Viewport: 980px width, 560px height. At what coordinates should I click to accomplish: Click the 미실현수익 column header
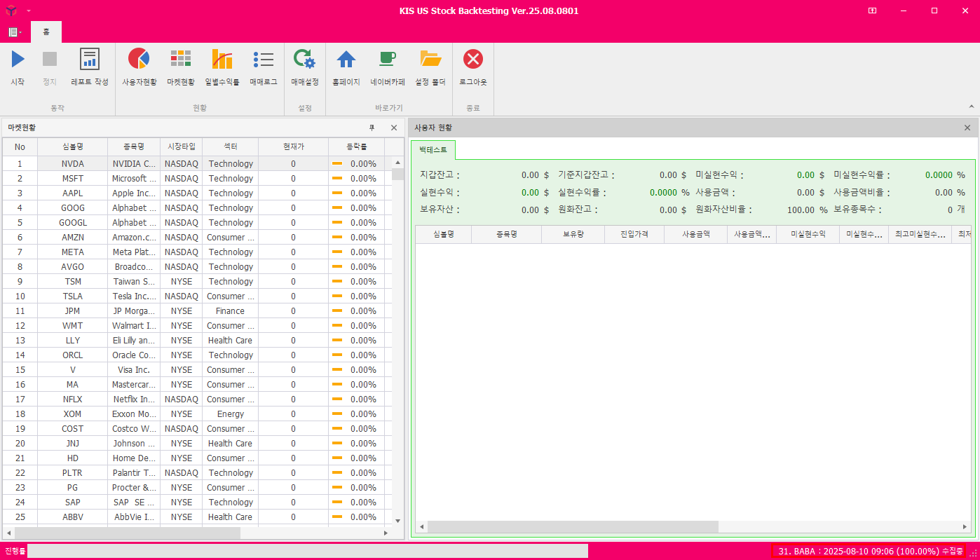pos(808,234)
